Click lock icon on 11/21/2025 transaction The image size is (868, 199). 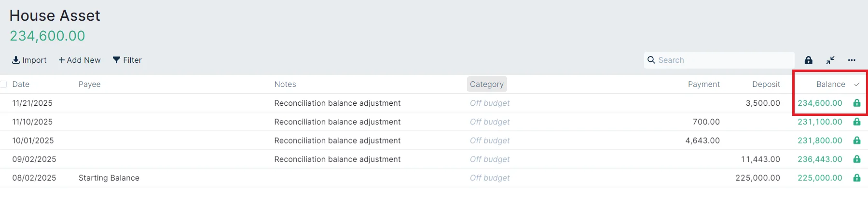pyautogui.click(x=857, y=103)
